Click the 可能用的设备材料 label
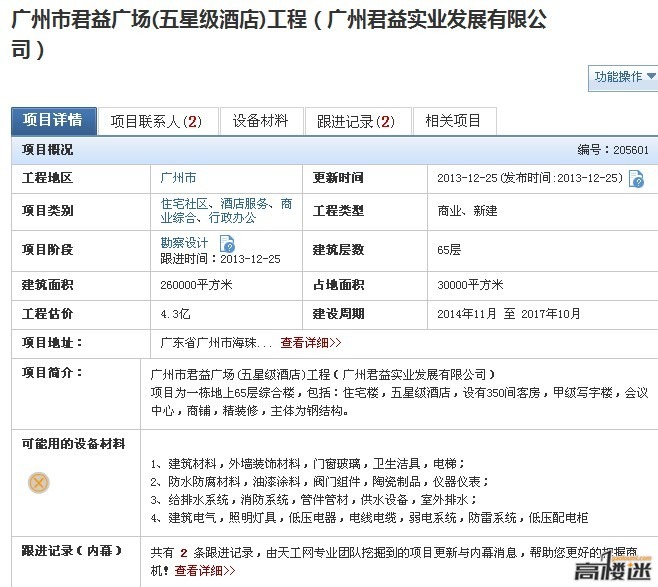658x587 pixels. [73, 444]
